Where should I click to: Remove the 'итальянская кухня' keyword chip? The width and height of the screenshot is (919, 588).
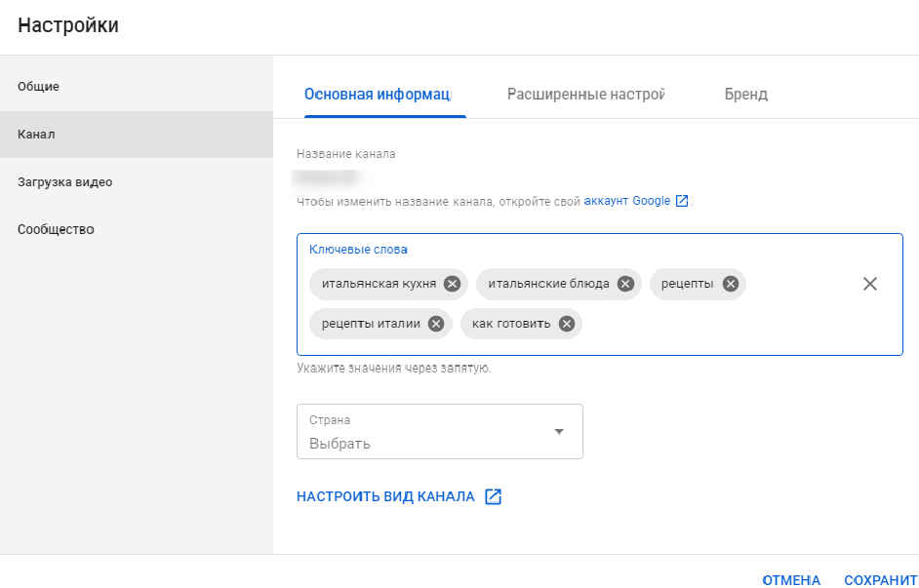pyautogui.click(x=452, y=284)
